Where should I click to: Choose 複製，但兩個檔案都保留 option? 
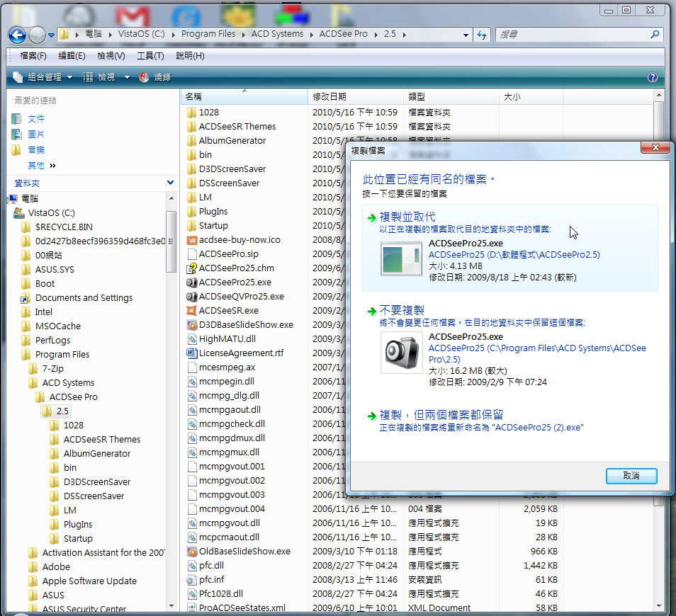point(510,421)
